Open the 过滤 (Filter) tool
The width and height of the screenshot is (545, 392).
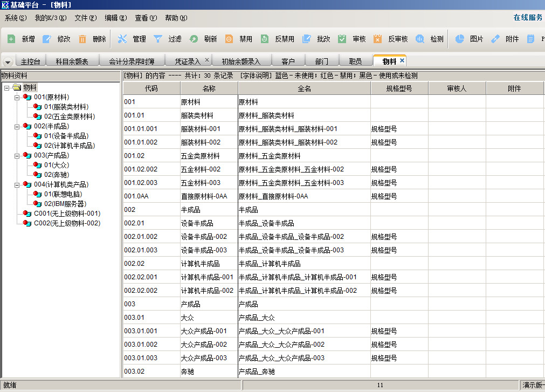[x=158, y=39]
